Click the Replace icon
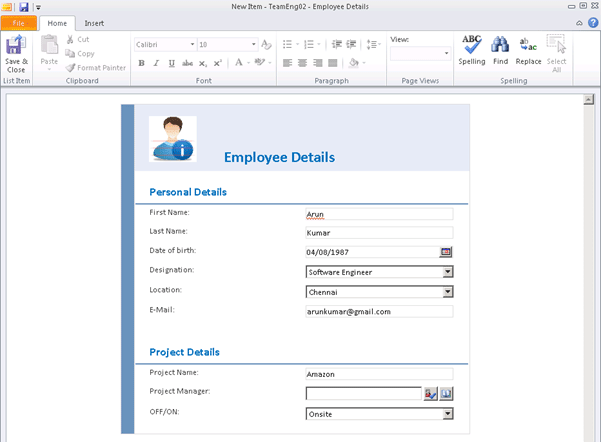 pyautogui.click(x=528, y=45)
